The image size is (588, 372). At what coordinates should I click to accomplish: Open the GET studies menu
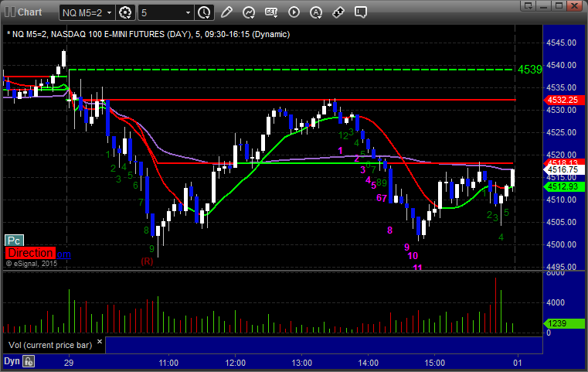coord(271,12)
